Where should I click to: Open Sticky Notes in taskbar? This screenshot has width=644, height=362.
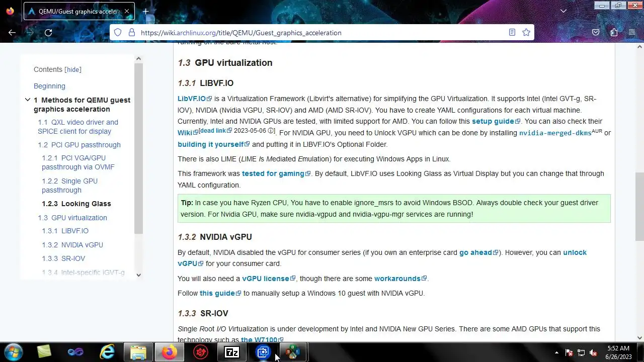point(44,352)
